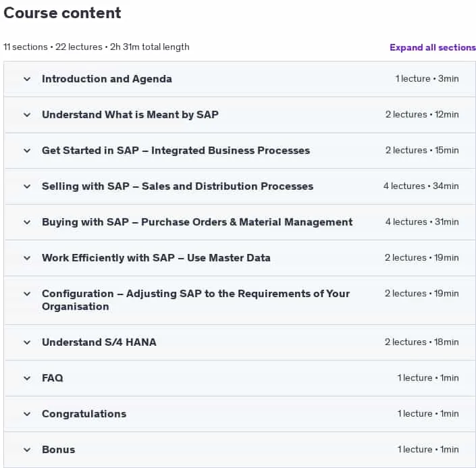
Task: Expand the Introduction and Agenda chevron
Action: 27,79
